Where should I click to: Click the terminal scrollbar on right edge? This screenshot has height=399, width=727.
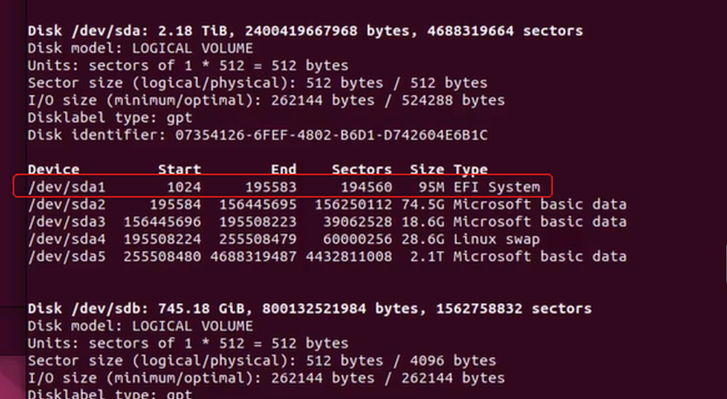pyautogui.click(x=726, y=263)
